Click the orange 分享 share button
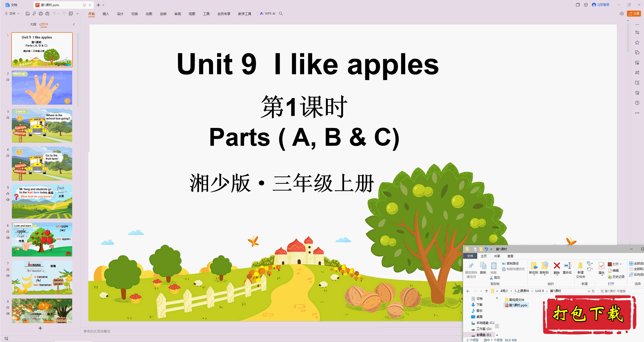Viewport: 644px width, 342px height. tap(634, 14)
